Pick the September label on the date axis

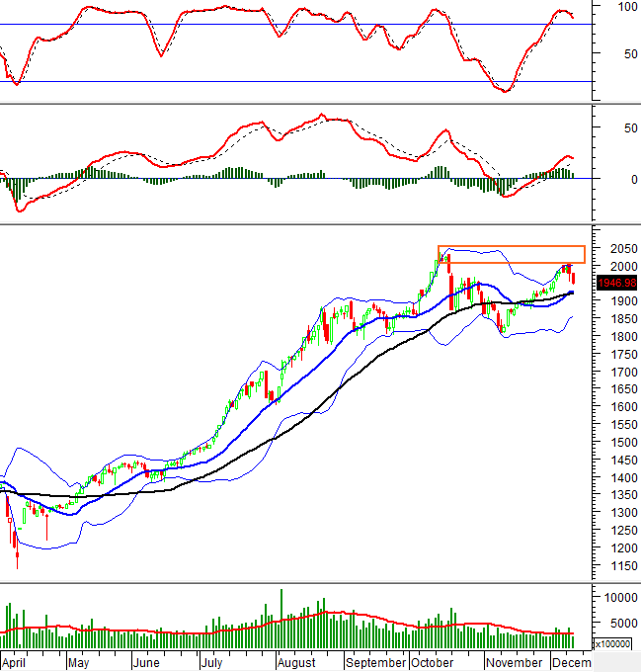pyautogui.click(x=374, y=662)
